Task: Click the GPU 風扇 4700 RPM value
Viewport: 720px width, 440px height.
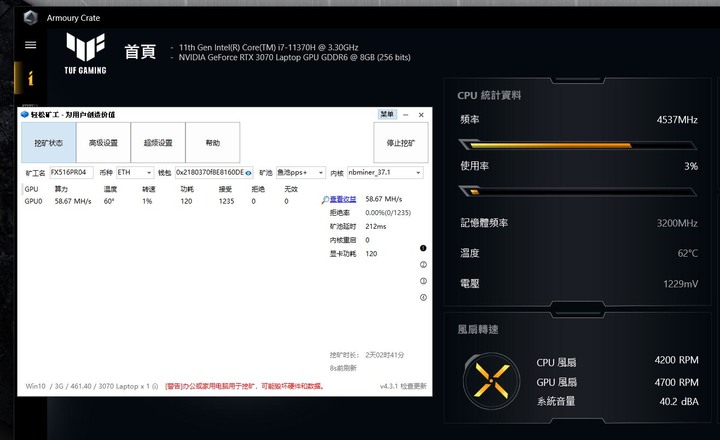Action: 676,382
